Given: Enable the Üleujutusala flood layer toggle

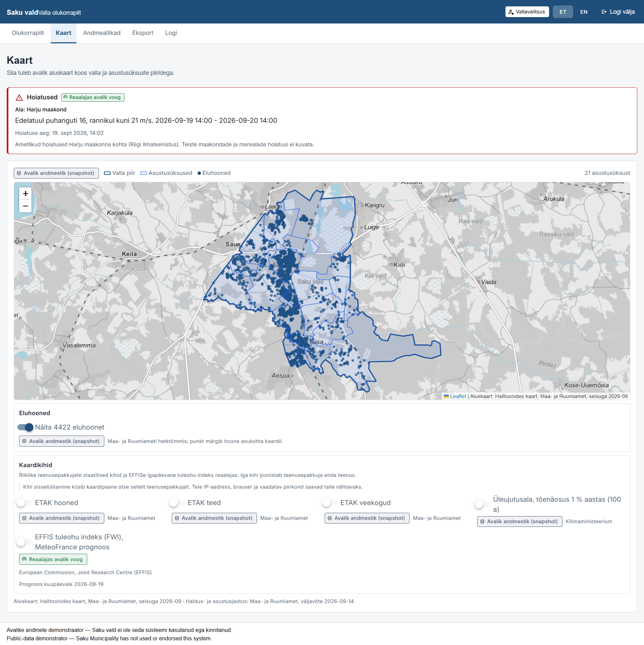Looking at the screenshot, I should point(483,504).
